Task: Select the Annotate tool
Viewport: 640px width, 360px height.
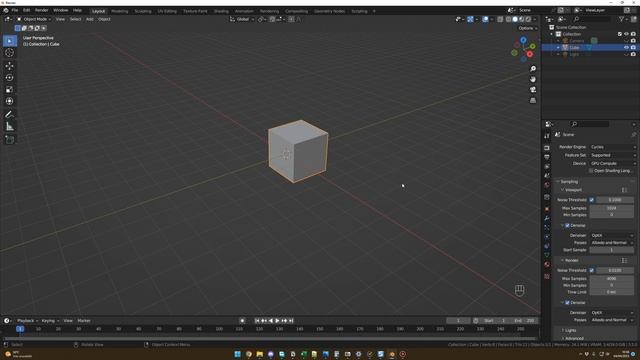Action: tap(10, 115)
